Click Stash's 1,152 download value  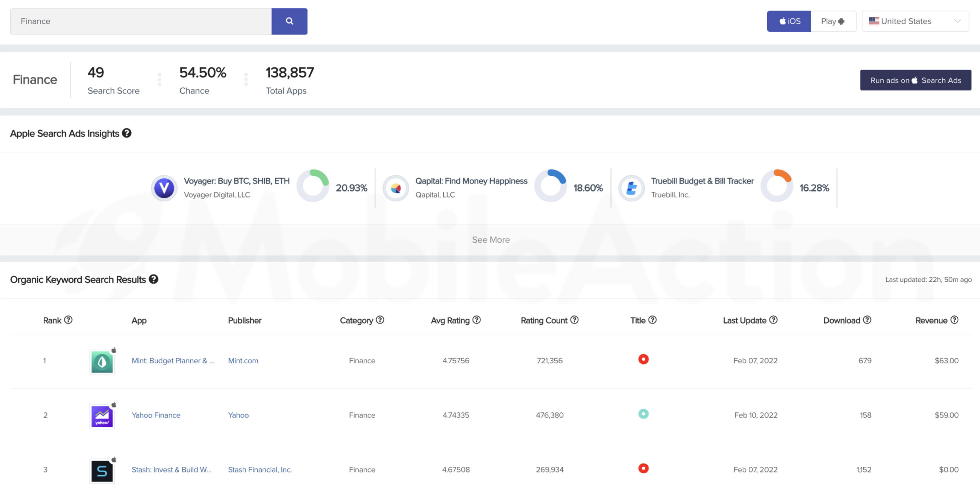coord(864,470)
